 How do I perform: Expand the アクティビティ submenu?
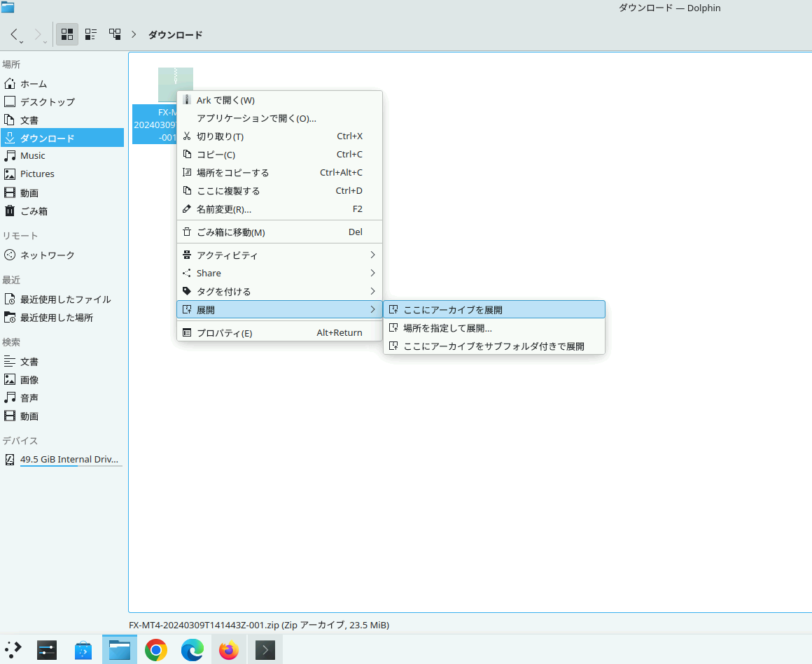point(279,255)
